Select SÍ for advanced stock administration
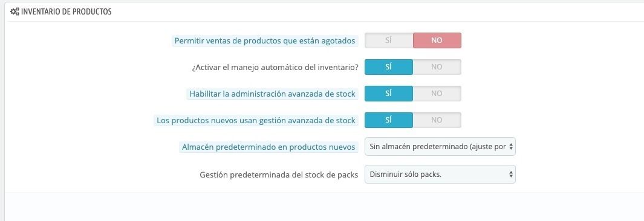This screenshot has width=644, height=221. (389, 94)
